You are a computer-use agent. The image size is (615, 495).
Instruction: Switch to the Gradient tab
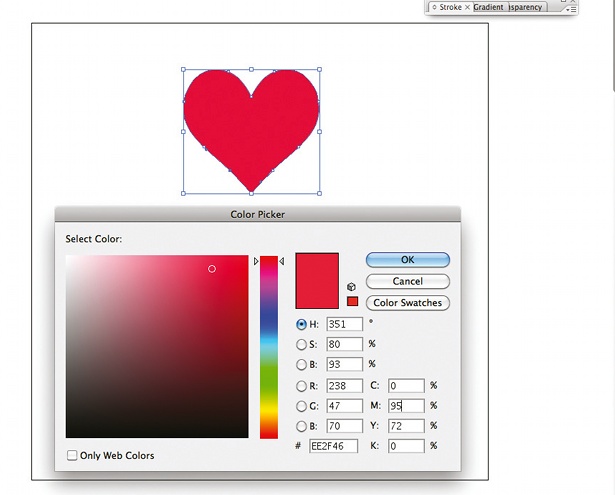(488, 7)
